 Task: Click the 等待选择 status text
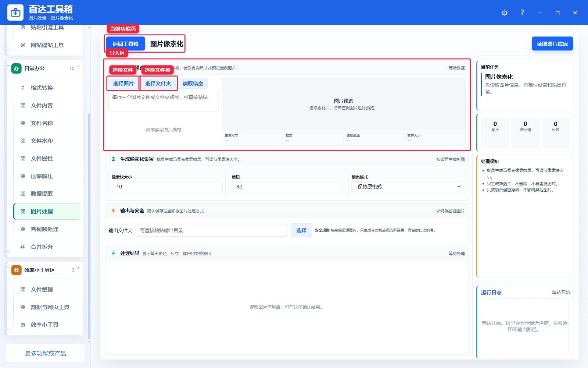coord(456,68)
